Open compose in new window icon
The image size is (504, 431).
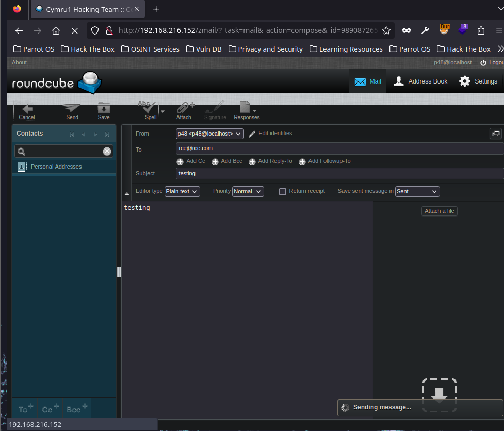pos(496,134)
